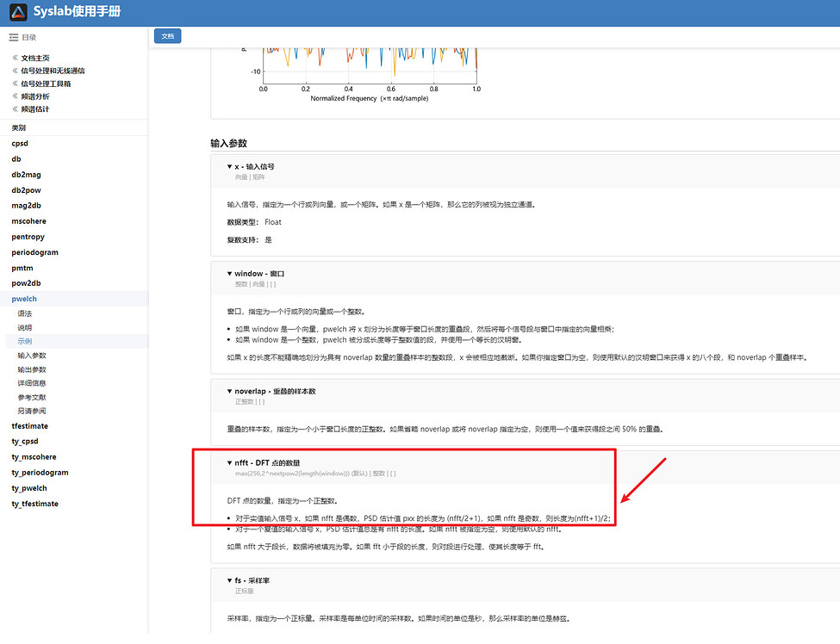The width and height of the screenshot is (840, 644).
Task: Open the tfestimate function page
Action: (30, 426)
